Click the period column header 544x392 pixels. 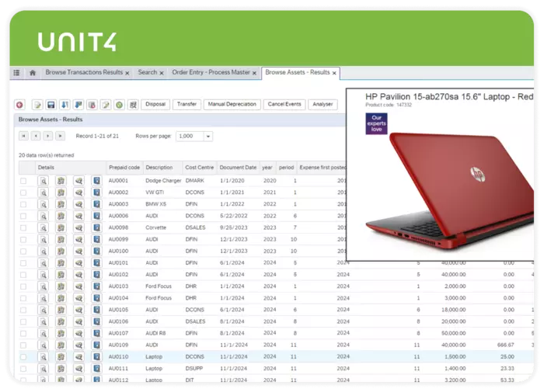pyautogui.click(x=286, y=168)
